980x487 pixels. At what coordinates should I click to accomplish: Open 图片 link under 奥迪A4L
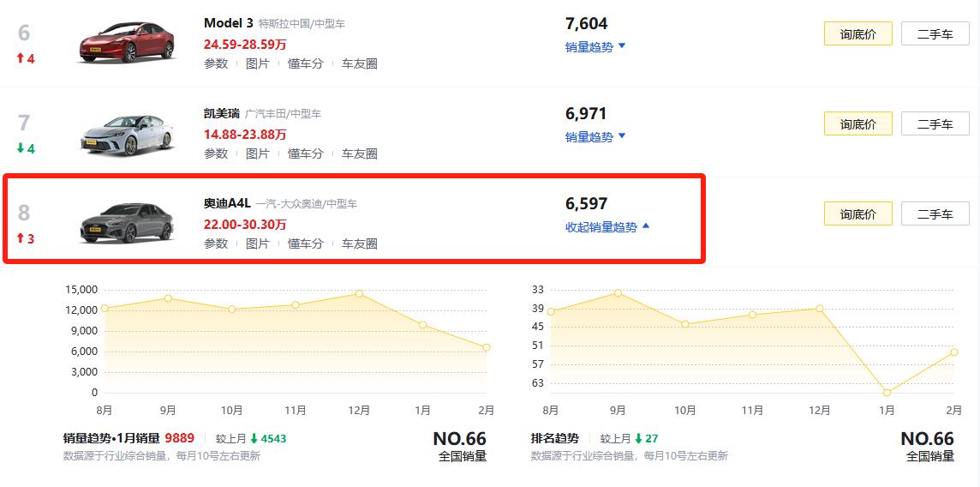(258, 243)
